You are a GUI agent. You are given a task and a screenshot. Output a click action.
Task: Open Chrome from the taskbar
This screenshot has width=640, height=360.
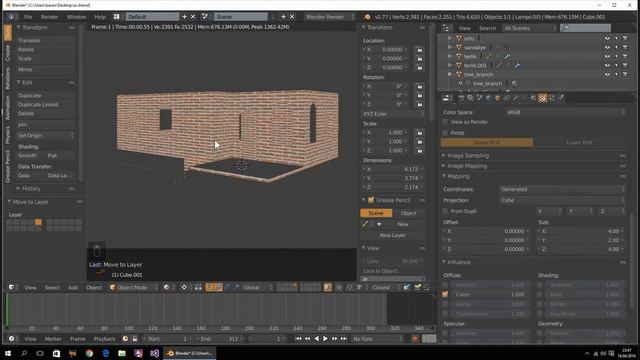[89, 353]
